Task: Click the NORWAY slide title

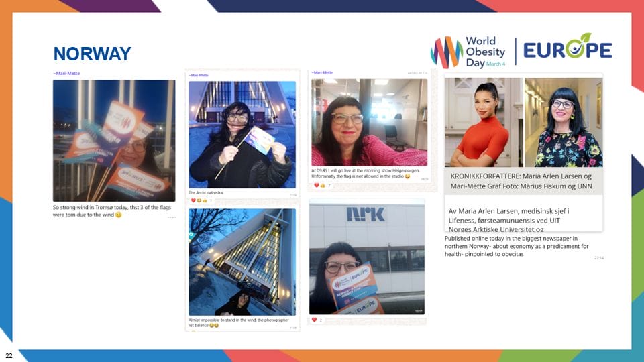Action: 92,54
